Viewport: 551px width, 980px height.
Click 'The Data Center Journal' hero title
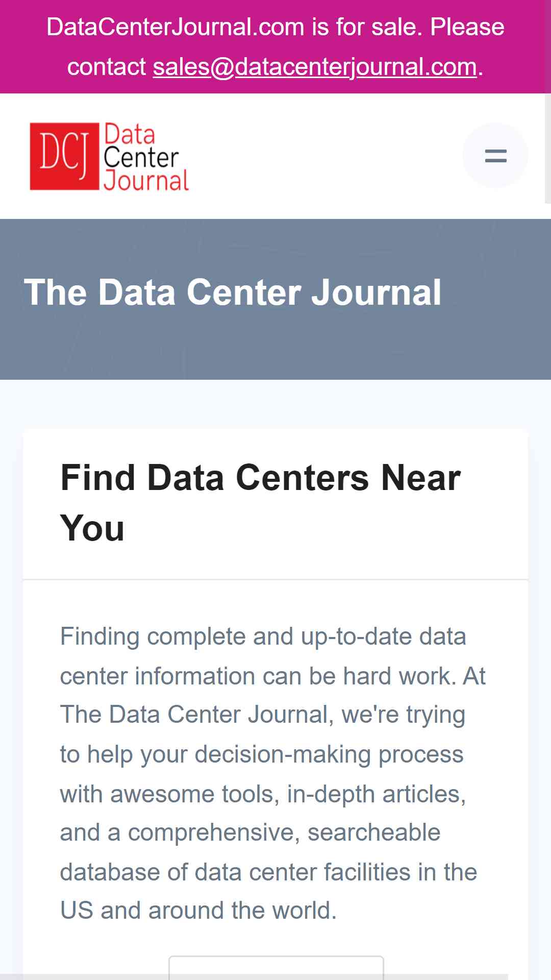(x=233, y=292)
